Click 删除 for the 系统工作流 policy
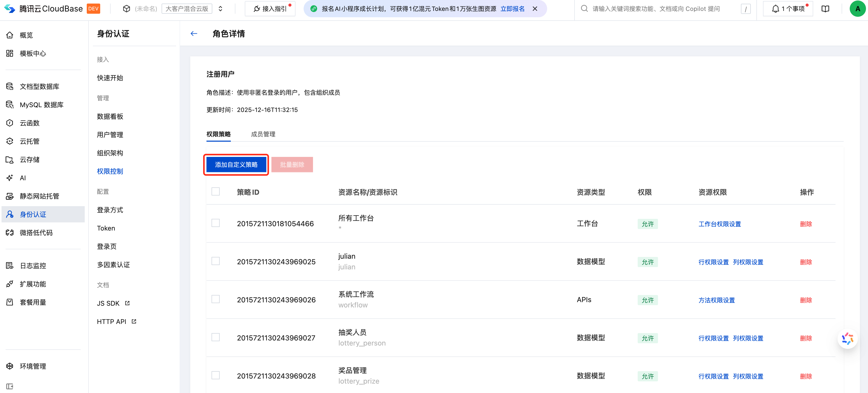 (806, 300)
